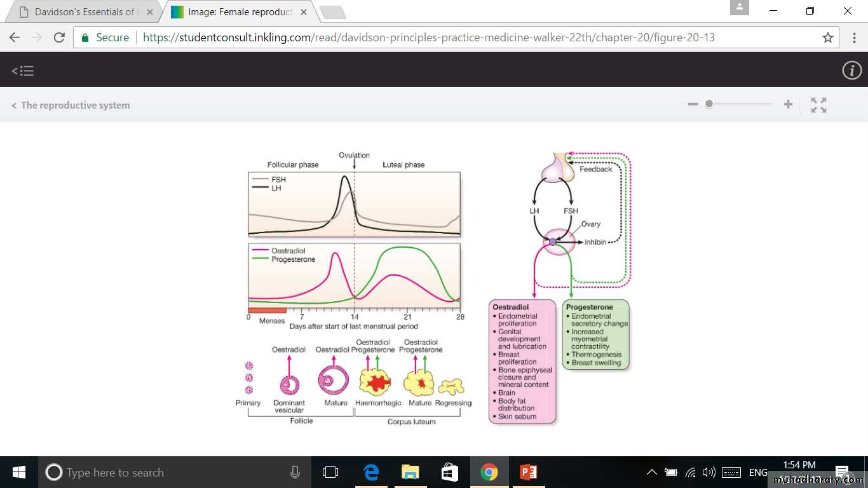Bookmark this page with star icon
This screenshot has height=488, width=868.
tap(827, 37)
